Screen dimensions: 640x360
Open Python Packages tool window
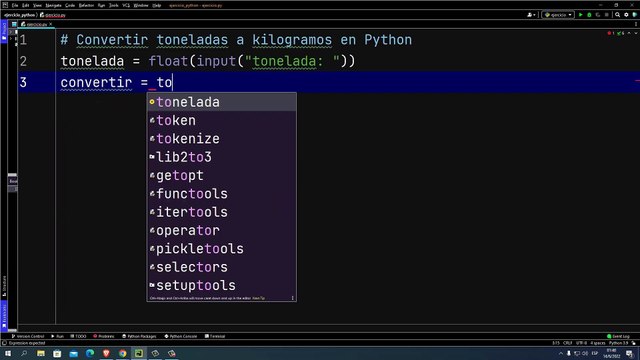pyautogui.click(x=139, y=336)
